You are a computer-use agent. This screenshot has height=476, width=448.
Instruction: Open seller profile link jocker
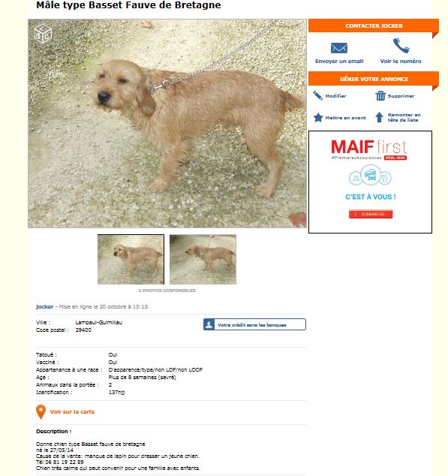coord(44,306)
